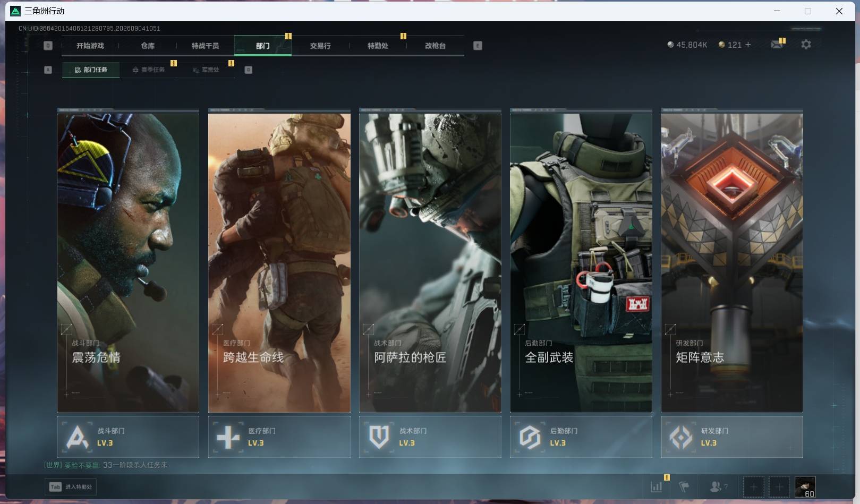Switch to the 改枪台 tab
The image size is (860, 504).
click(x=435, y=46)
